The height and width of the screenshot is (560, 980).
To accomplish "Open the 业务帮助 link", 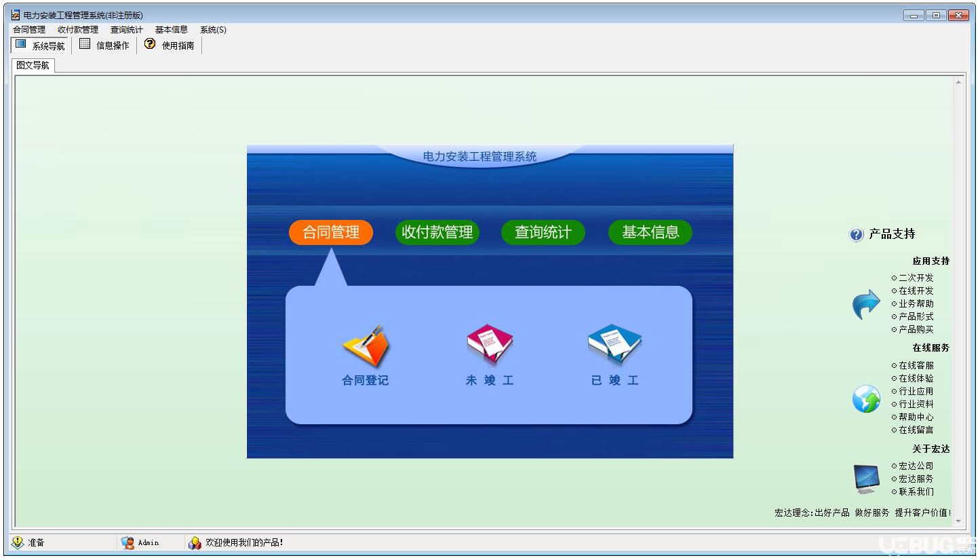I will click(916, 303).
